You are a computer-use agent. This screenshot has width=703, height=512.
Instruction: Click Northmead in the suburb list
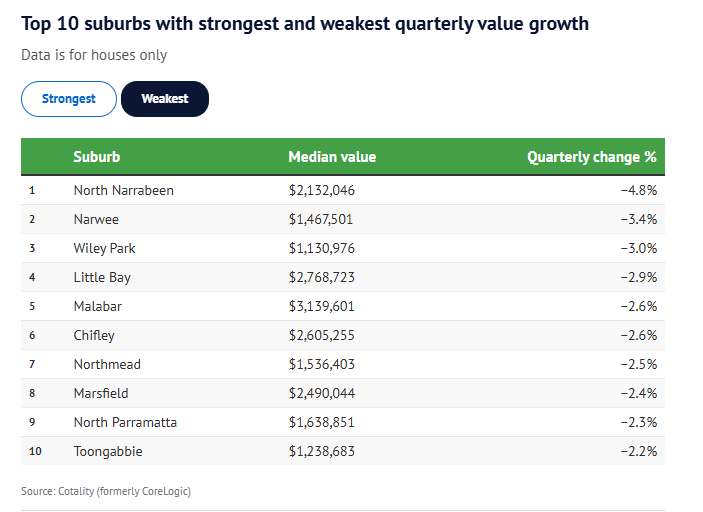pyautogui.click(x=107, y=364)
